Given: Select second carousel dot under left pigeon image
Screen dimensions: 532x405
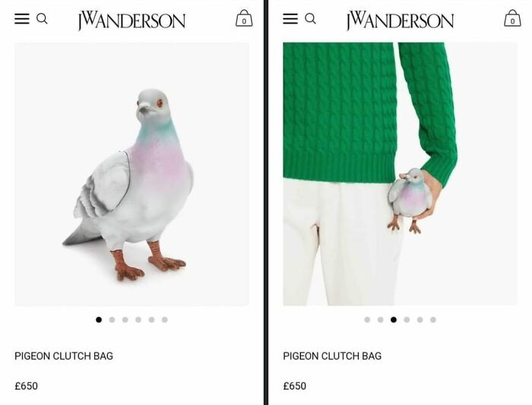Looking at the screenshot, I should 112,320.
